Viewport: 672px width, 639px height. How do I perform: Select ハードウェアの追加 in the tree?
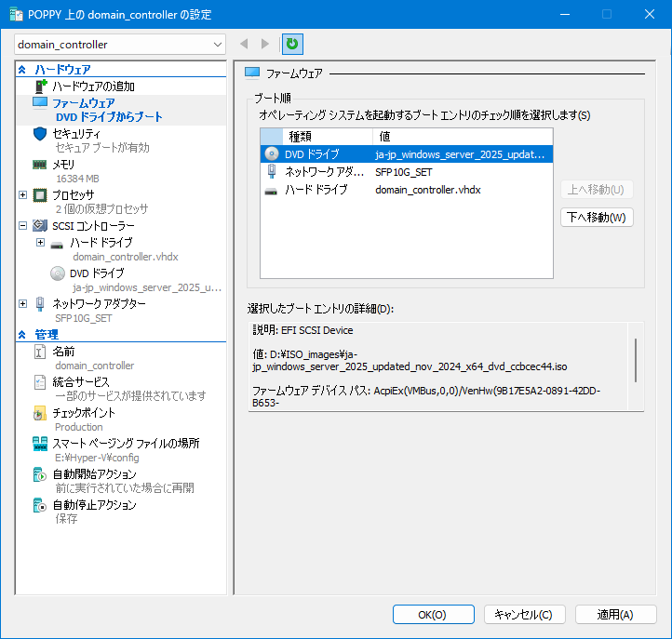(x=93, y=87)
